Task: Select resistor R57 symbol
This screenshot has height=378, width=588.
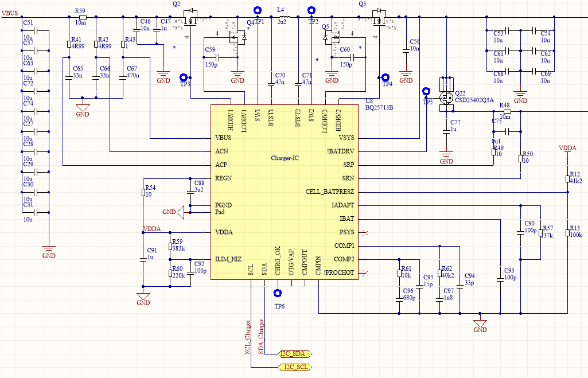Action: [x=541, y=233]
